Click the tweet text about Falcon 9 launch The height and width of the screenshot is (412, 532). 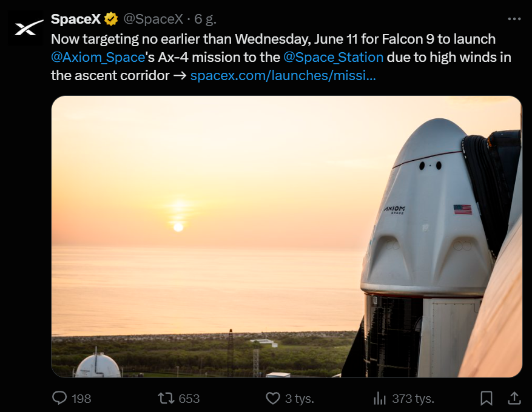tap(273, 39)
